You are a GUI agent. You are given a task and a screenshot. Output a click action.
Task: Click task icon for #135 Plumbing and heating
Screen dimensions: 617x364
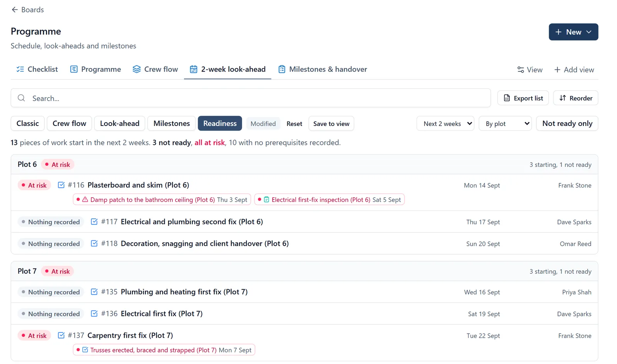(x=94, y=292)
